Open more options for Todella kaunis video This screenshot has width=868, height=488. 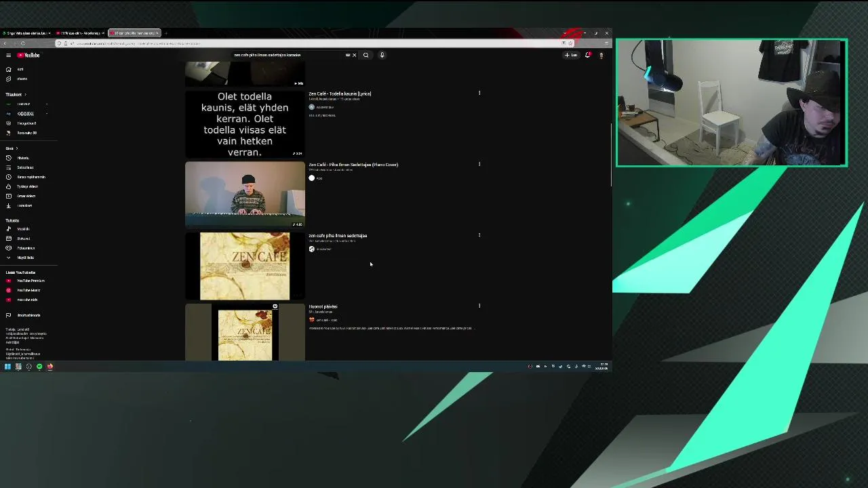[479, 93]
